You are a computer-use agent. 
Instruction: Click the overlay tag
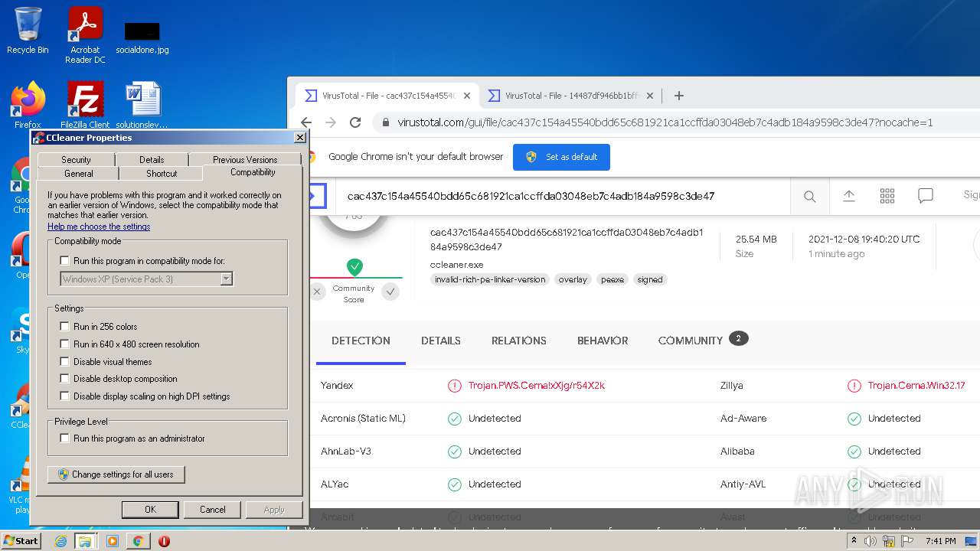(573, 280)
